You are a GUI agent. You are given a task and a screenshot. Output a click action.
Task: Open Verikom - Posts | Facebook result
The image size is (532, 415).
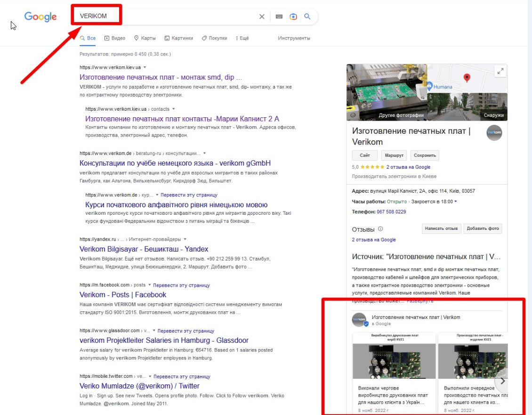(x=123, y=295)
